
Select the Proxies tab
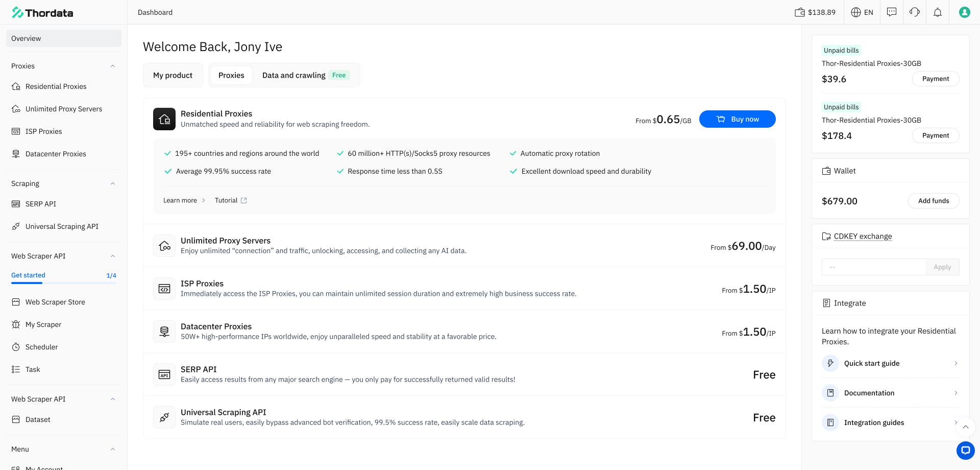click(231, 75)
